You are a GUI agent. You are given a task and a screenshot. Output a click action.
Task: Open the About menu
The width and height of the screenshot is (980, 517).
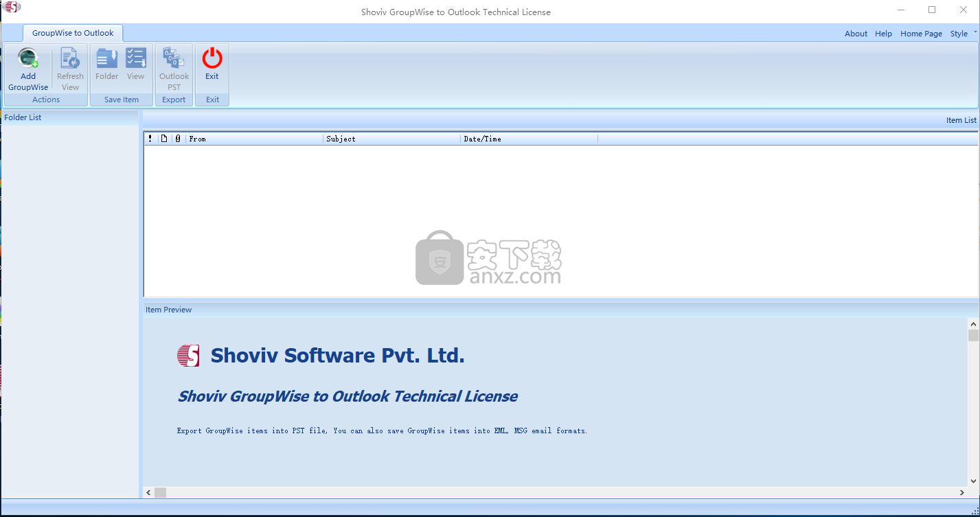[856, 34]
